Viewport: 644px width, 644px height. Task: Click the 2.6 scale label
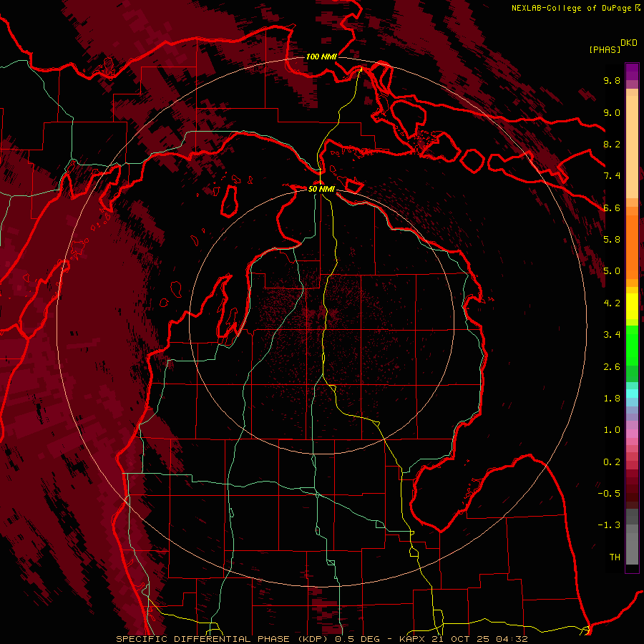coord(612,367)
